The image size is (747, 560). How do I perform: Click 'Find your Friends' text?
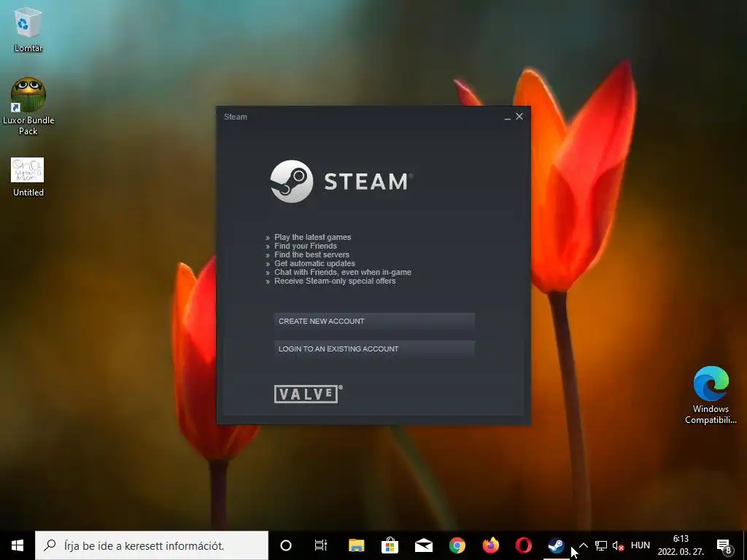coord(306,246)
